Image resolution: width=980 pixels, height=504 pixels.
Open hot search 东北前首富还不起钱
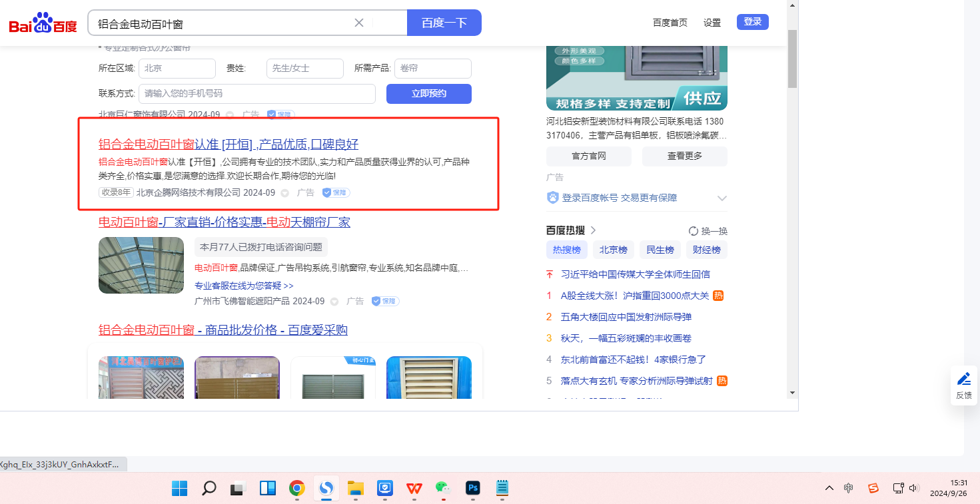pyautogui.click(x=634, y=360)
